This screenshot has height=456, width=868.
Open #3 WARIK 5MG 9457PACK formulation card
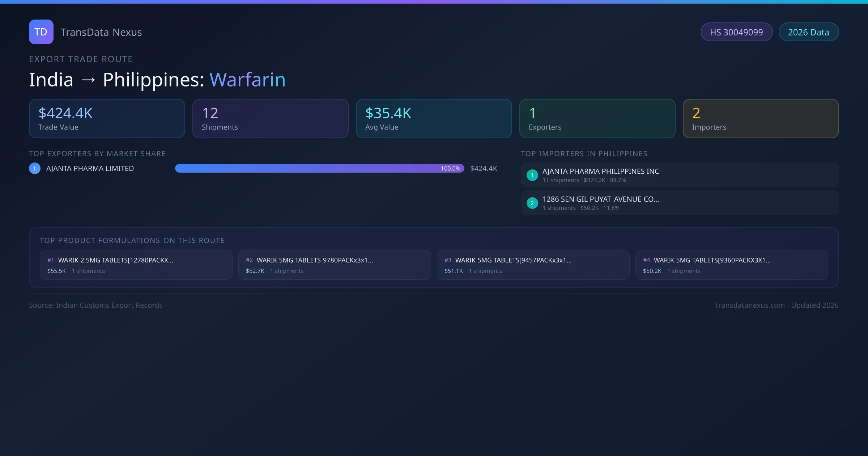533,265
